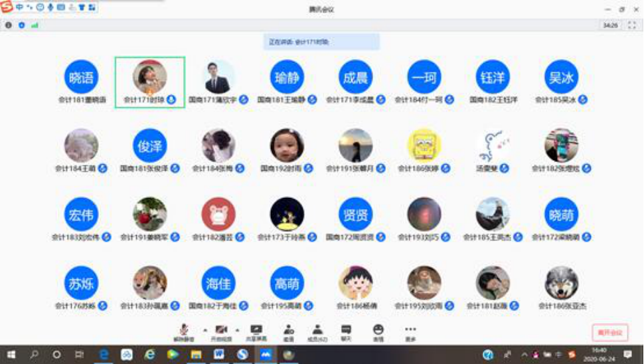Click the active speaker banner at top
The width and height of the screenshot is (644, 364).
[321, 42]
